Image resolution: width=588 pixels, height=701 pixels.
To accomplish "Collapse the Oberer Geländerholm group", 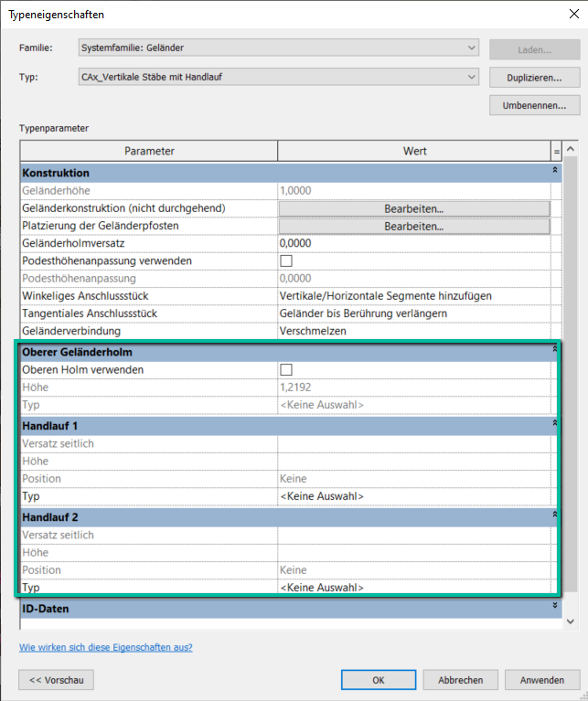I will click(x=554, y=351).
